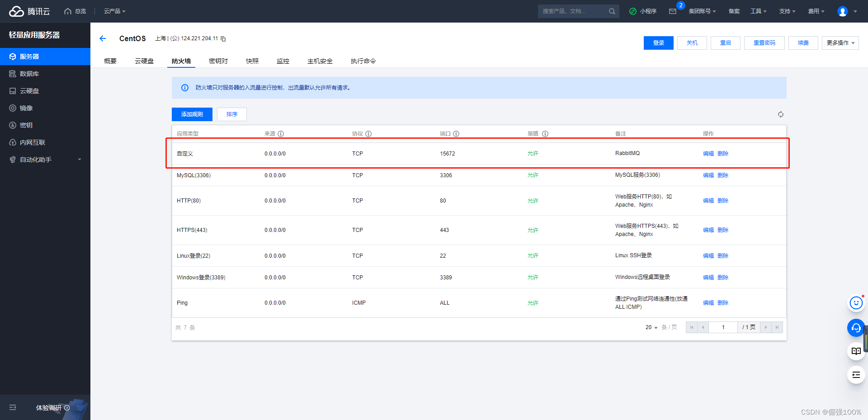Viewport: 868px width, 420px height.
Task: Switch to the 云硬盘 tab
Action: (144, 61)
